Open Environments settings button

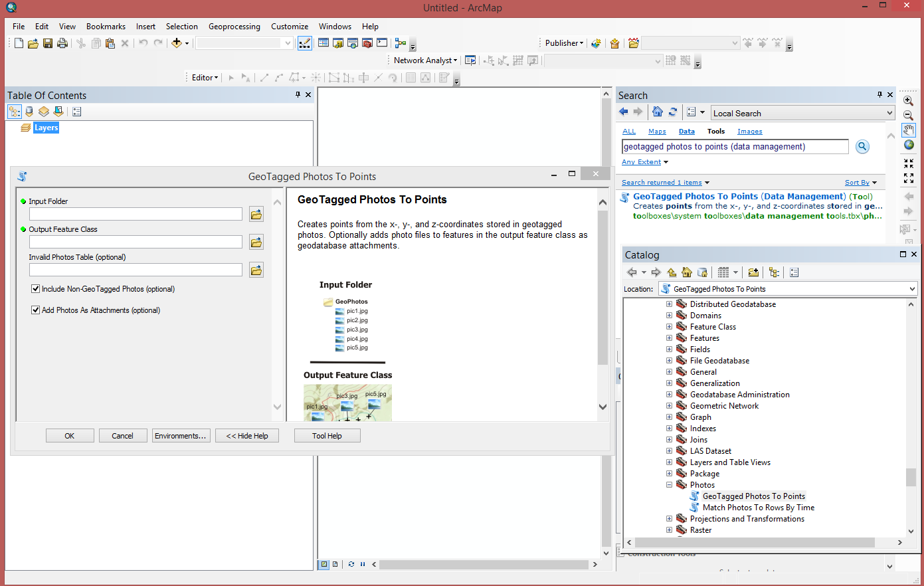coord(181,436)
